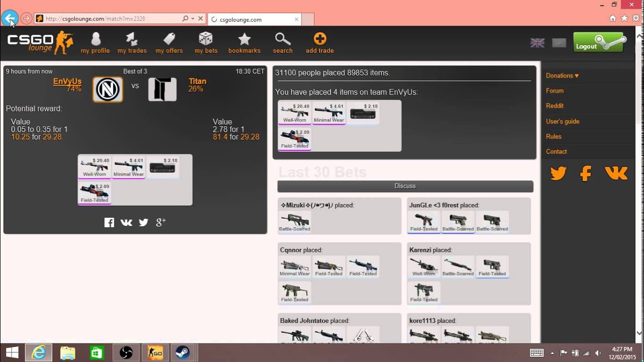The width and height of the screenshot is (644, 362).
Task: Open OBS from the taskbar
Action: point(126,352)
